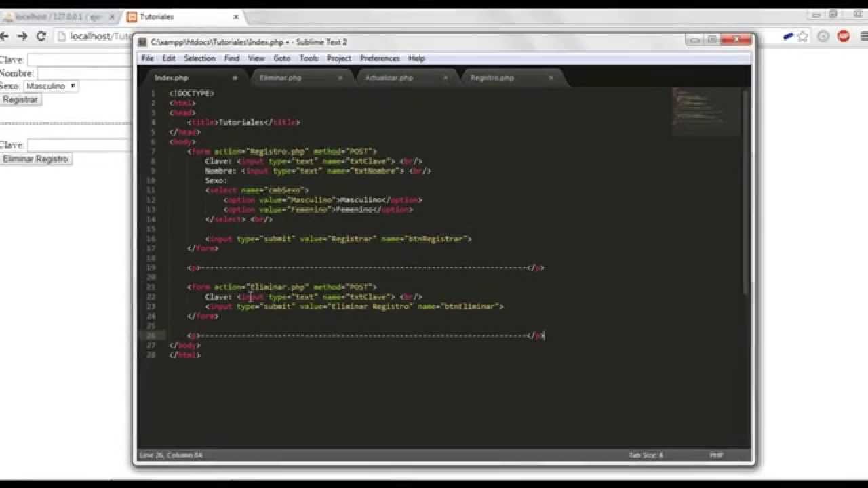Reload the page in Chrome
This screenshot has width=868, height=488.
[41, 37]
